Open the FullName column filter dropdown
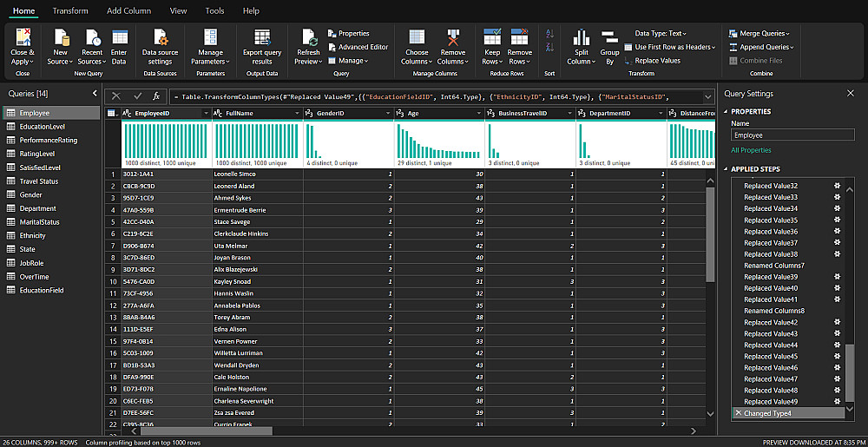 297,114
